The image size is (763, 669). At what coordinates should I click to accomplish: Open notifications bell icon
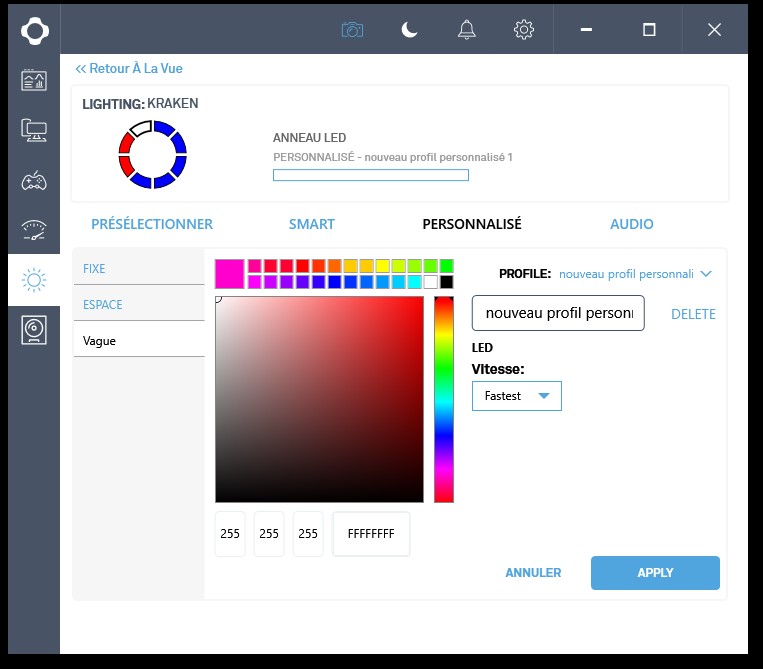click(467, 30)
